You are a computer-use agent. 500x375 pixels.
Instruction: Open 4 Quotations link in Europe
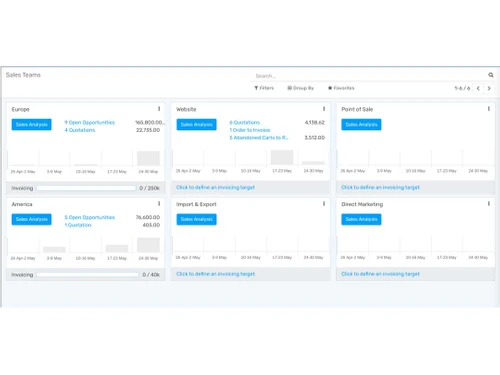tap(80, 130)
